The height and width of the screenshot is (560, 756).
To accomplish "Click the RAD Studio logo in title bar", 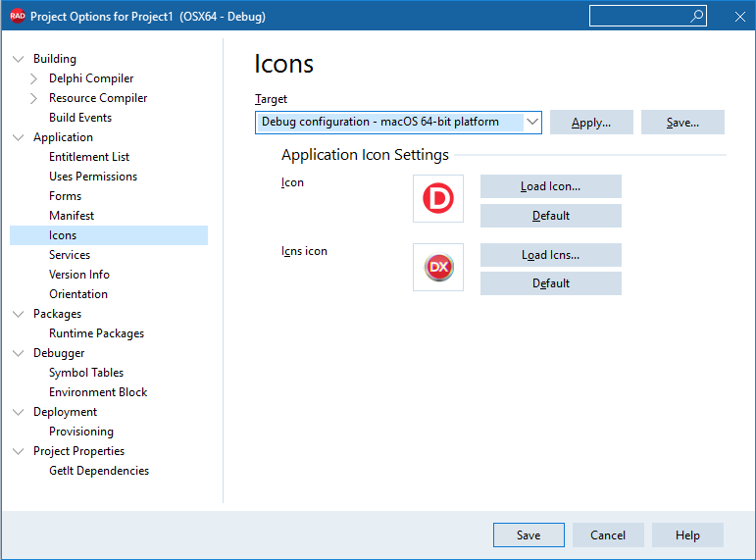I will point(18,16).
